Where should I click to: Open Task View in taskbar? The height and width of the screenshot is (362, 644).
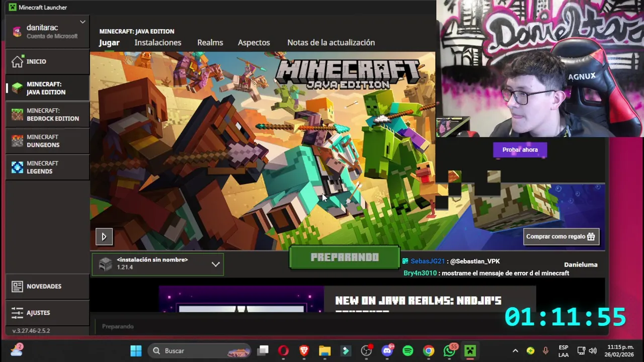click(x=263, y=351)
